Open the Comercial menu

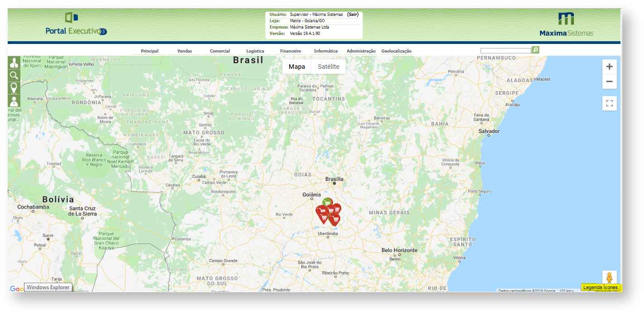[220, 51]
